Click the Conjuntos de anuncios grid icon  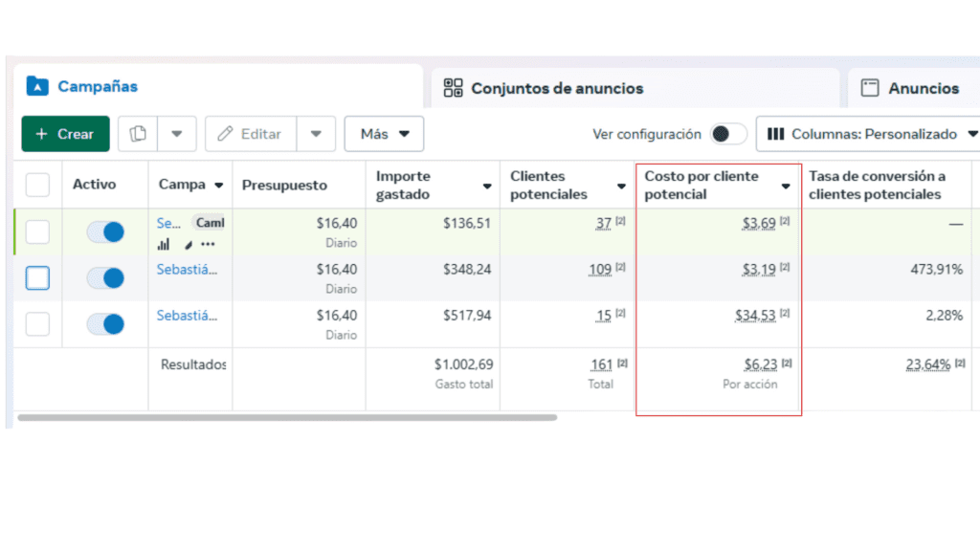[x=454, y=88]
